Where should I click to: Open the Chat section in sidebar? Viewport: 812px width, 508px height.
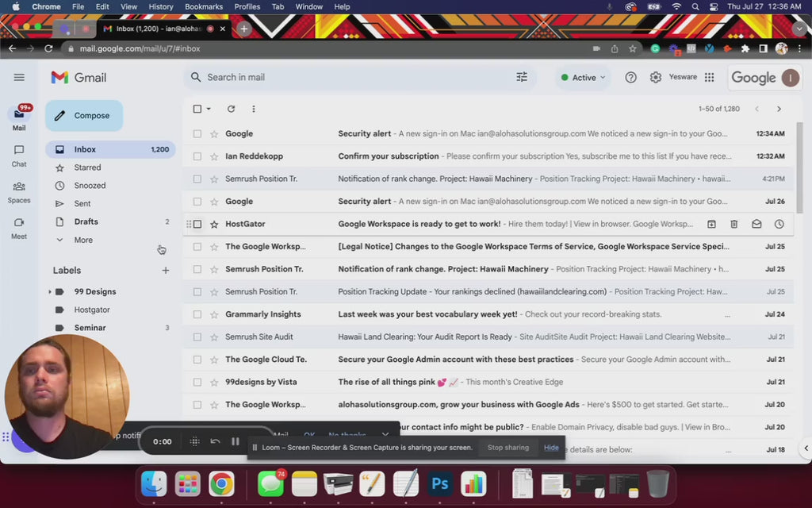tap(19, 156)
